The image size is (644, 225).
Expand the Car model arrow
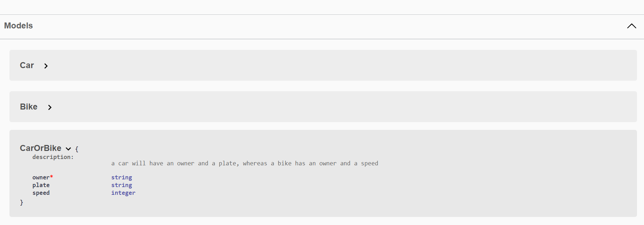coord(46,66)
